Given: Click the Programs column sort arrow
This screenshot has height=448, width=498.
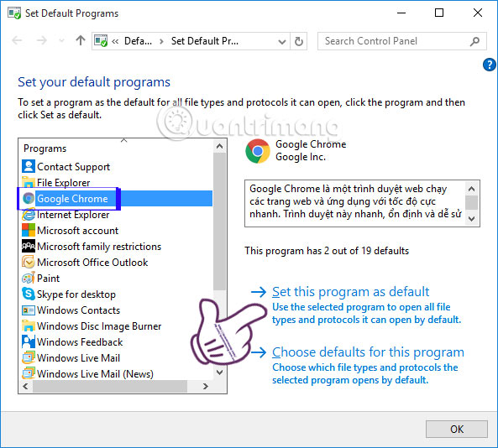Looking at the screenshot, I should (x=123, y=140).
